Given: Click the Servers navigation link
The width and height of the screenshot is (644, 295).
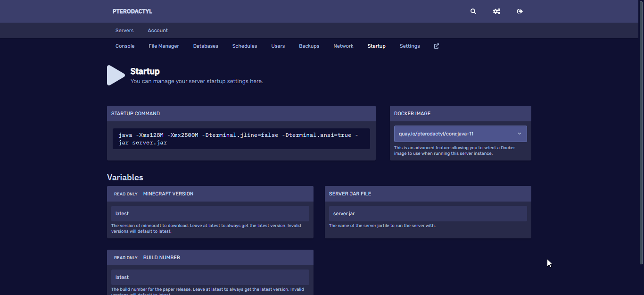Looking at the screenshot, I should coord(124,31).
